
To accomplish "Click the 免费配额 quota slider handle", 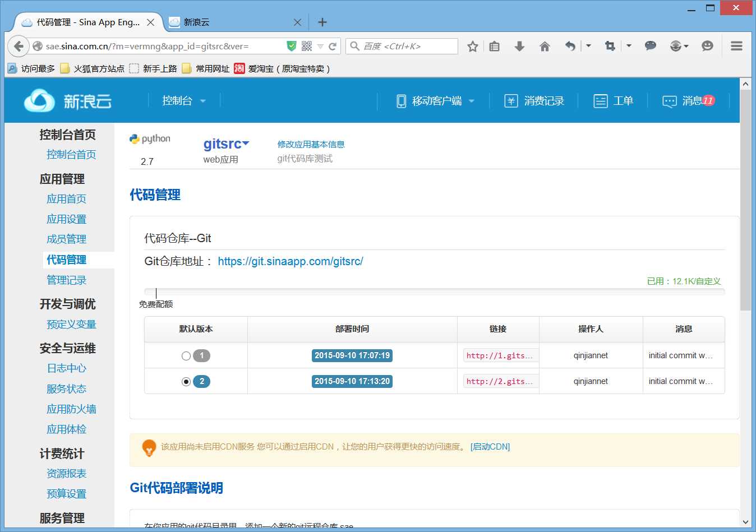I will [156, 293].
